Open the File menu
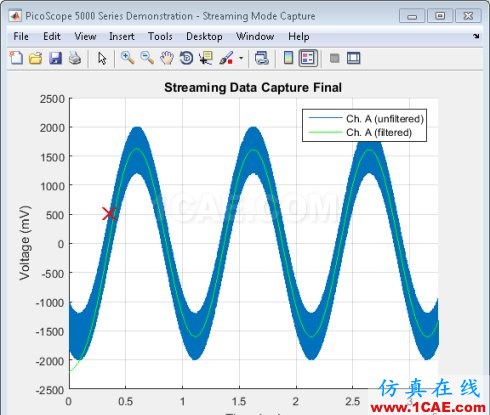 coord(21,36)
